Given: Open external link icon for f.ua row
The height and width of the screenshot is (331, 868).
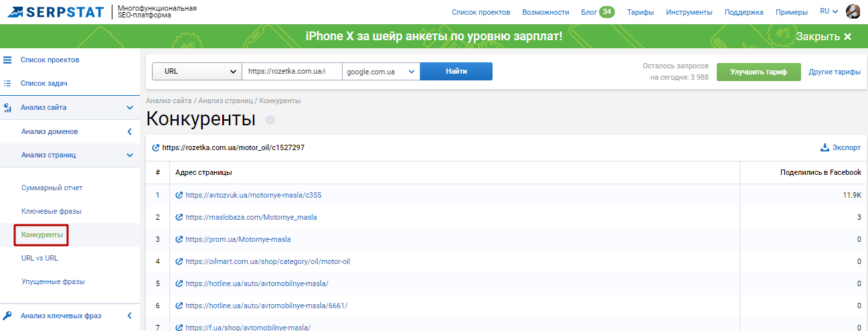Looking at the screenshot, I should pos(179,327).
